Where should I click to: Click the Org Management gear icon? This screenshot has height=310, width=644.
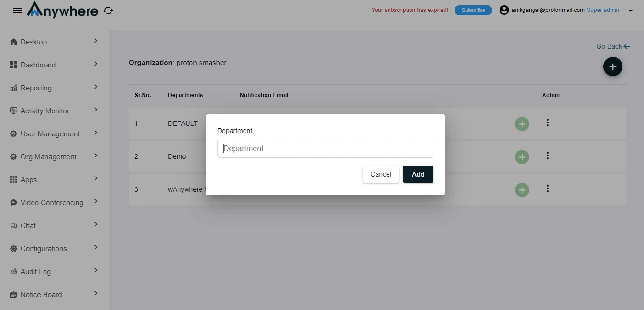13,157
